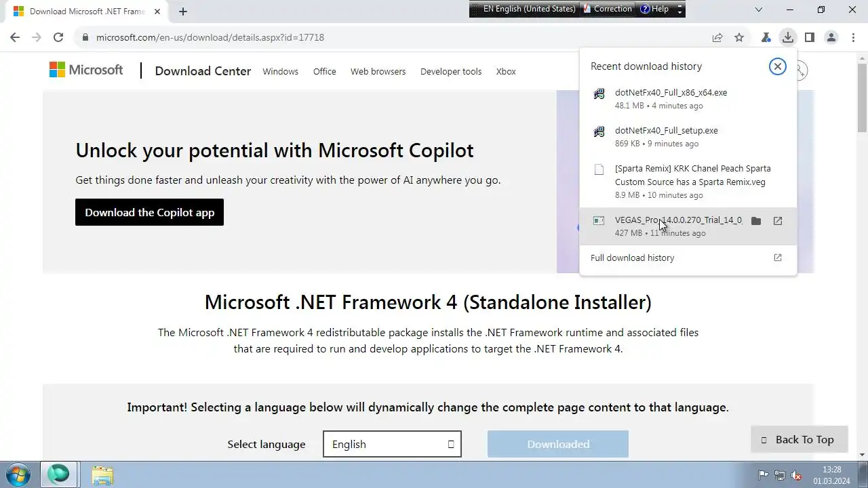This screenshot has height=488, width=868.
Task: Open the taskbar clock showing 13:28
Action: click(831, 475)
